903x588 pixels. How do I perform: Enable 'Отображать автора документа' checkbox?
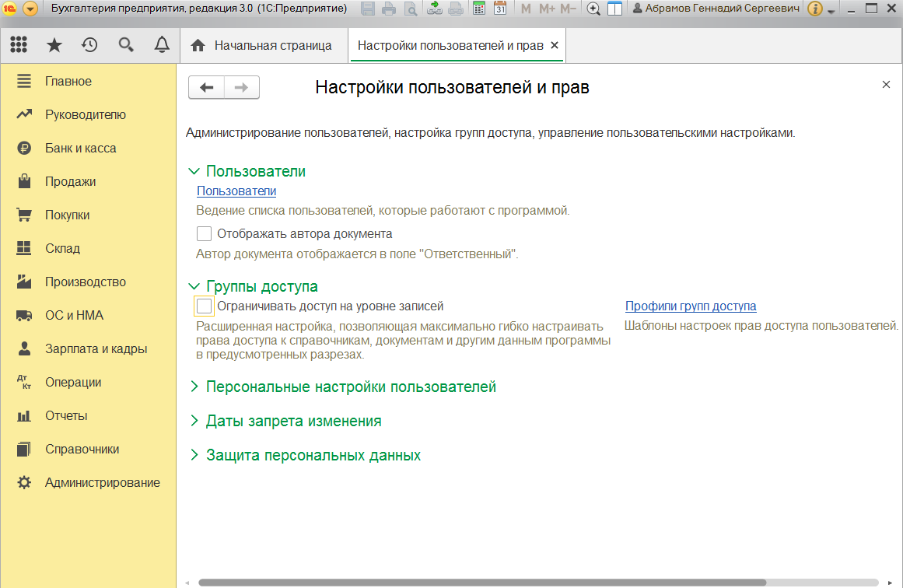(x=205, y=233)
